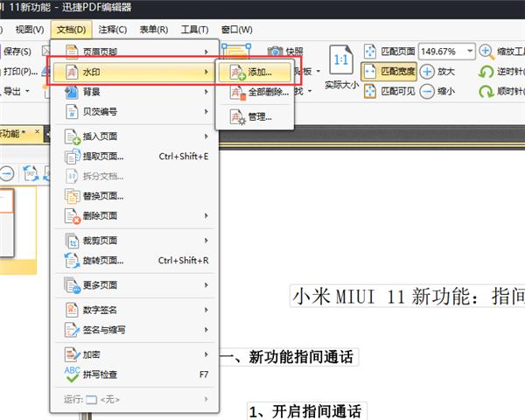Select the page thumbnail in the side panel
Image resolution: width=525 pixels, height=420 pixels.
pos(7,223)
